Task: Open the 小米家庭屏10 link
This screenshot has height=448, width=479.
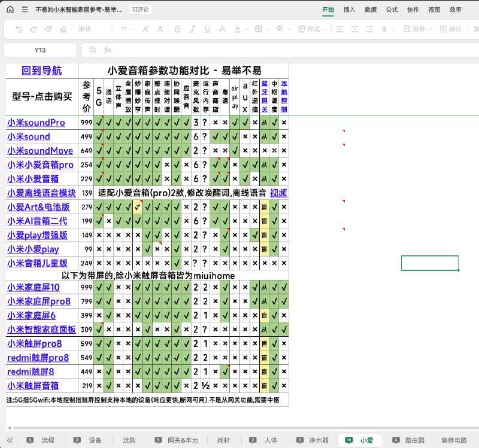Action: pos(34,287)
